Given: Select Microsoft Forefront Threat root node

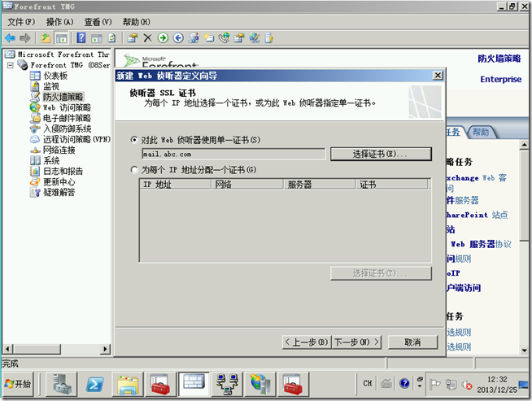Looking at the screenshot, I should (63, 54).
